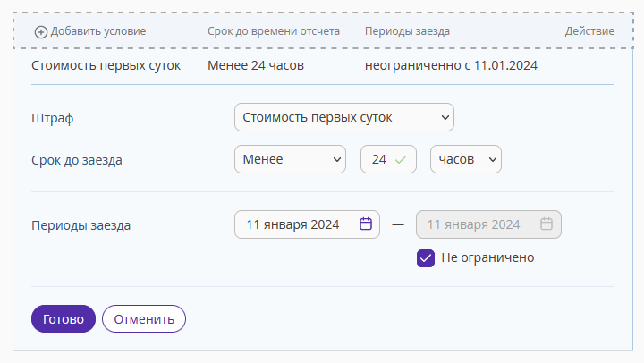
Task: Open the Менее comparison dropdown
Action: pos(290,159)
